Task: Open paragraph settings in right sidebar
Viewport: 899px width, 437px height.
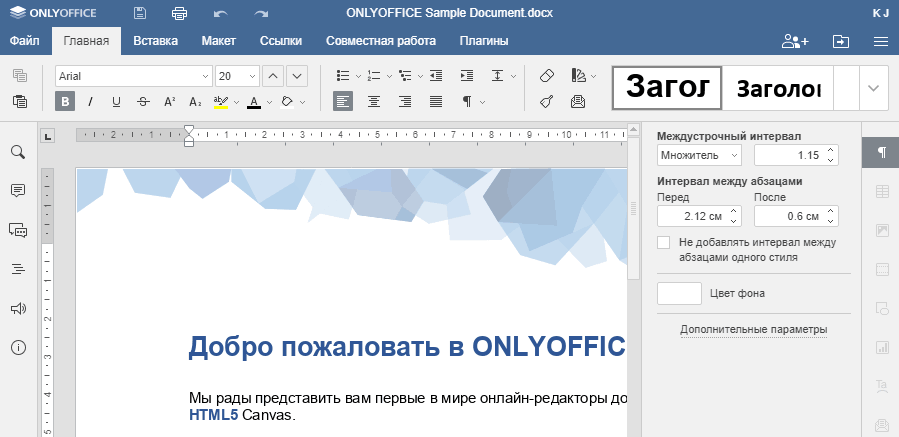Action: click(x=881, y=153)
